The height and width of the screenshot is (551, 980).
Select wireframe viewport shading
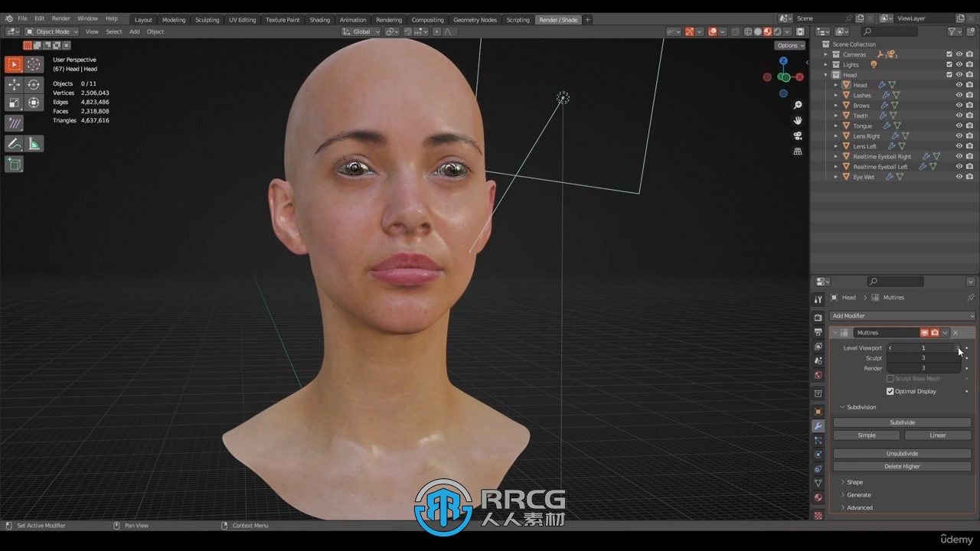pyautogui.click(x=748, y=31)
